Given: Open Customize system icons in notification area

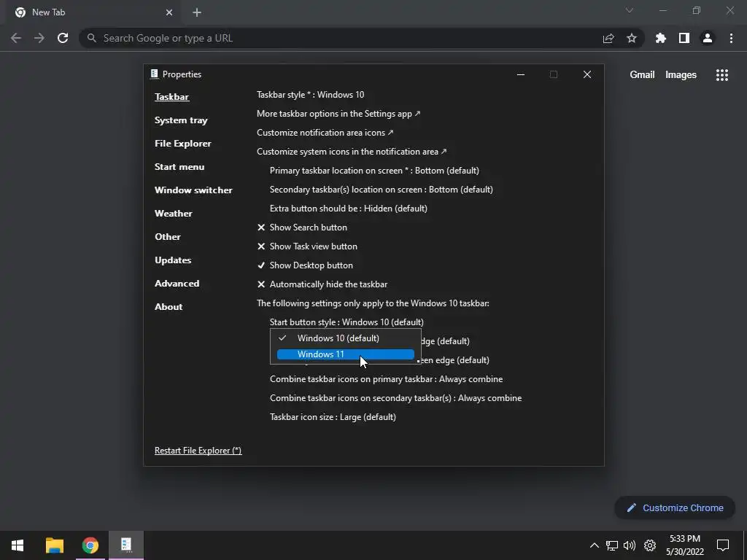Looking at the screenshot, I should [352, 152].
